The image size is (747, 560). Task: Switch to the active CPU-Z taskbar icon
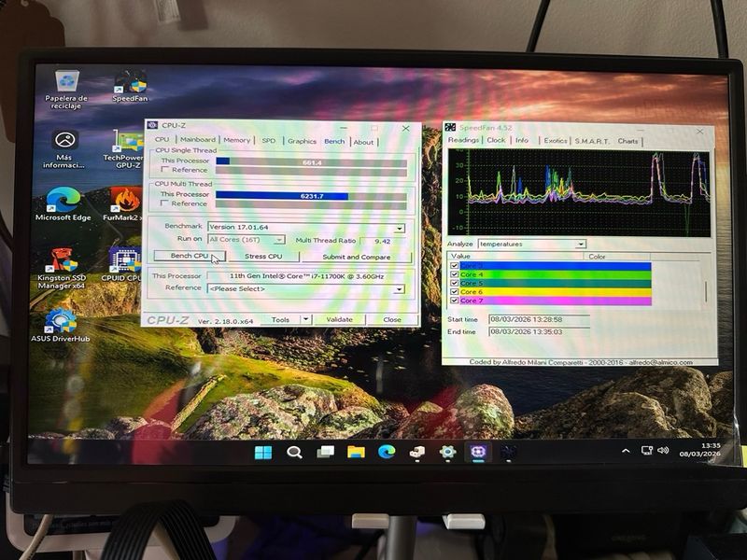478,452
